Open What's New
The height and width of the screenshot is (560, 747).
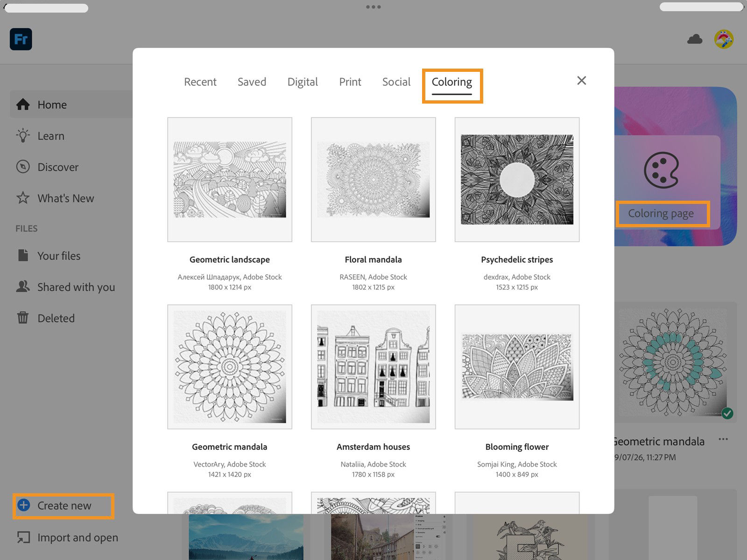coord(66,198)
